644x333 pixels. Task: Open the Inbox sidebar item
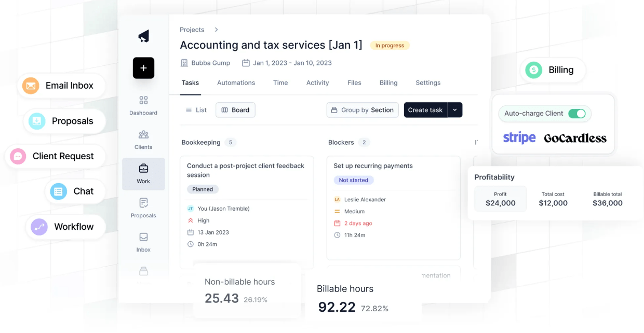point(143,242)
